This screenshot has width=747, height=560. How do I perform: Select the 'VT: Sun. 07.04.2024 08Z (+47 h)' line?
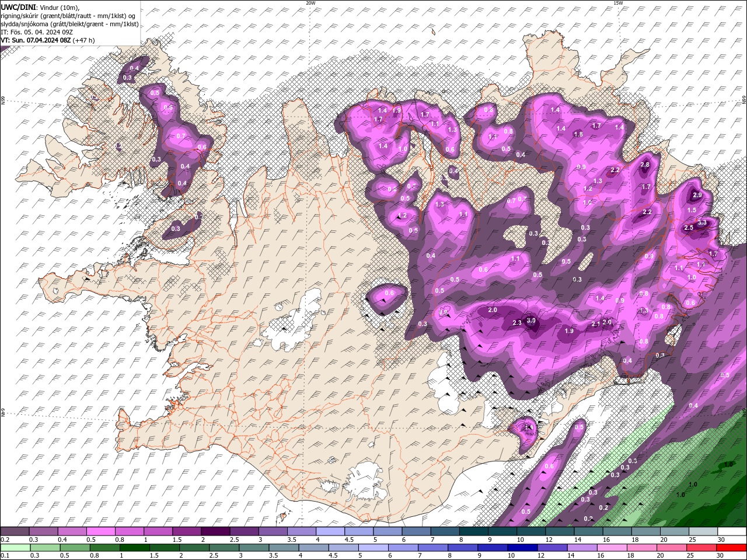48,40
